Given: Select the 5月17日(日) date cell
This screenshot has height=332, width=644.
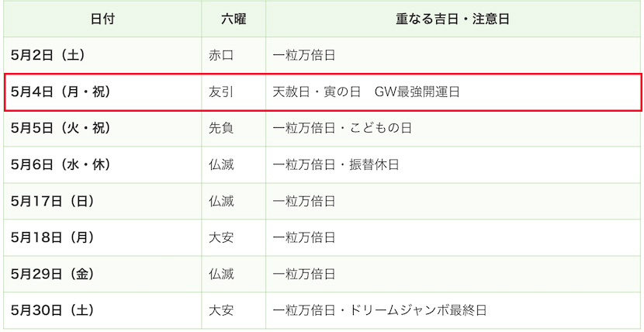Looking at the screenshot, I should click(102, 201).
